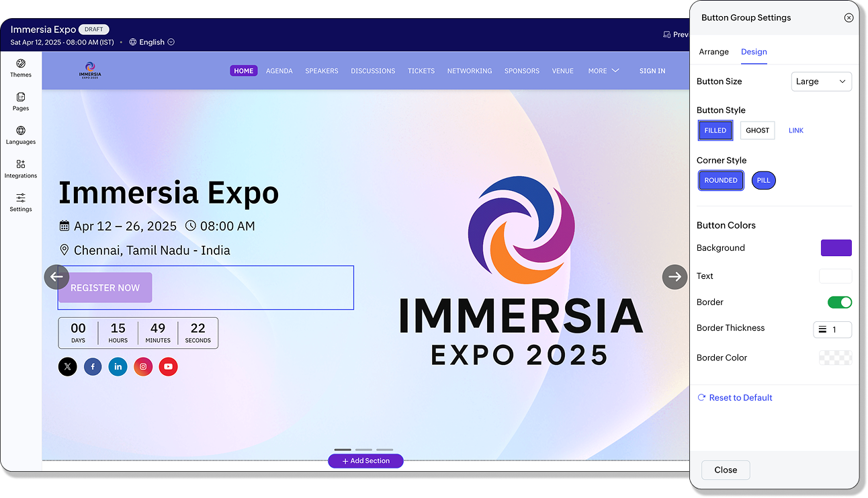Pick the Border Color swatch
The image size is (868, 498).
[x=836, y=358]
